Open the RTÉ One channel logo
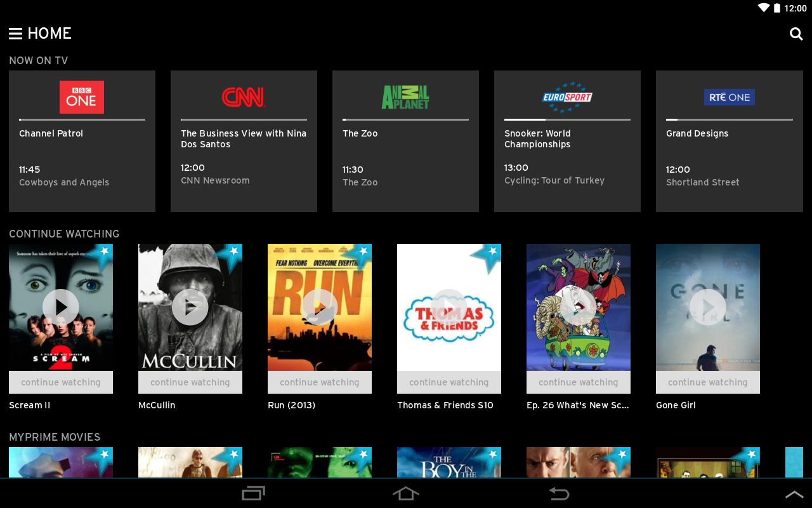This screenshot has height=508, width=812. click(x=730, y=97)
